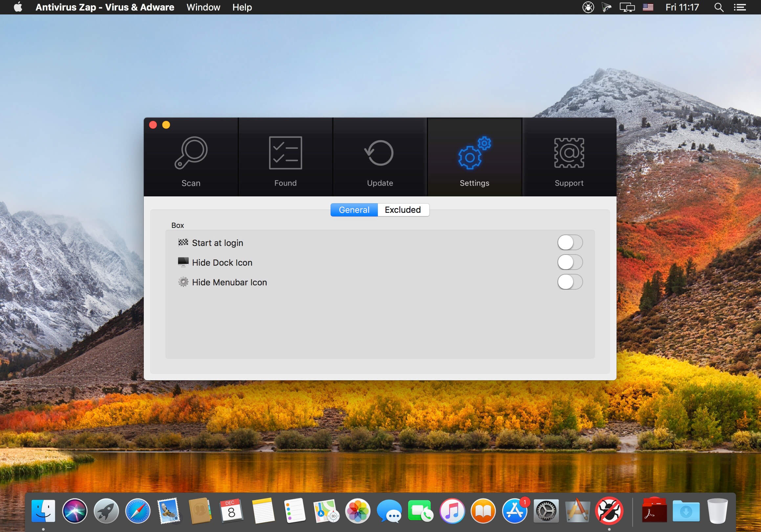Toggle the Hide Menubar Icon switch
This screenshot has width=761, height=532.
pos(570,282)
